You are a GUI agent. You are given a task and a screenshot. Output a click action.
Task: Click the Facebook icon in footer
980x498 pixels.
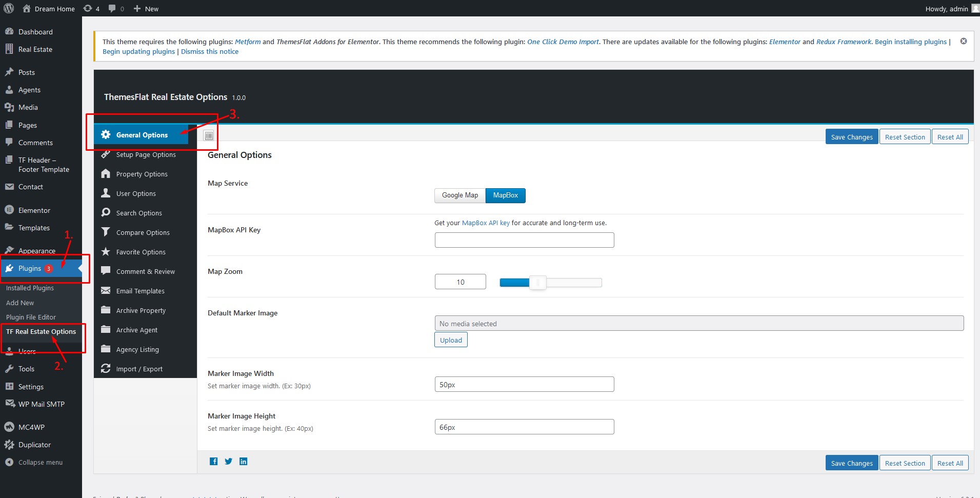click(214, 462)
